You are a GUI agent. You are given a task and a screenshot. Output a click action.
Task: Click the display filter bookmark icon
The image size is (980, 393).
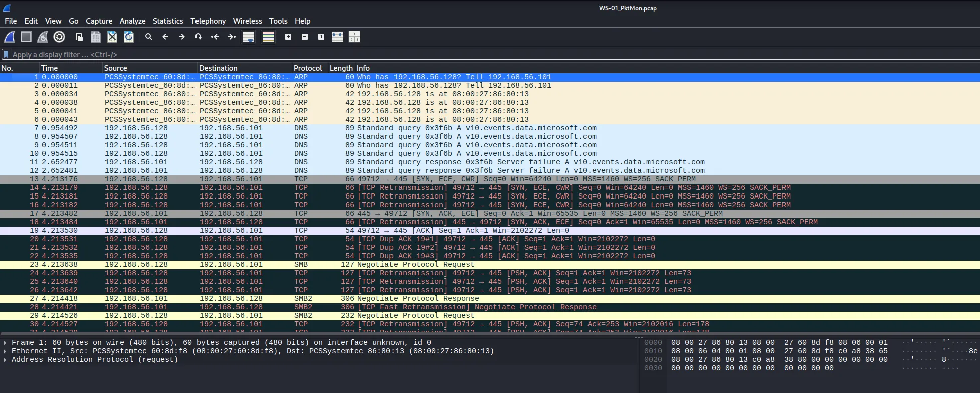pos(6,54)
